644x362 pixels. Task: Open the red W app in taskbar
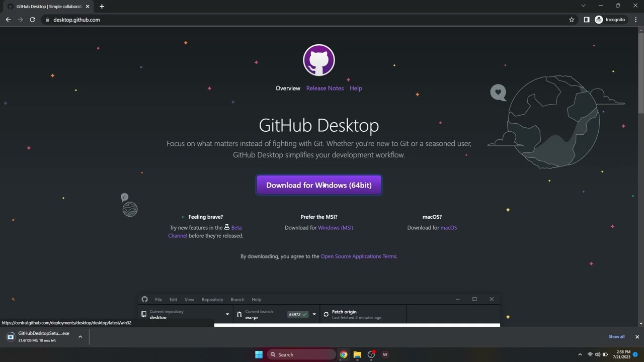coord(385,354)
